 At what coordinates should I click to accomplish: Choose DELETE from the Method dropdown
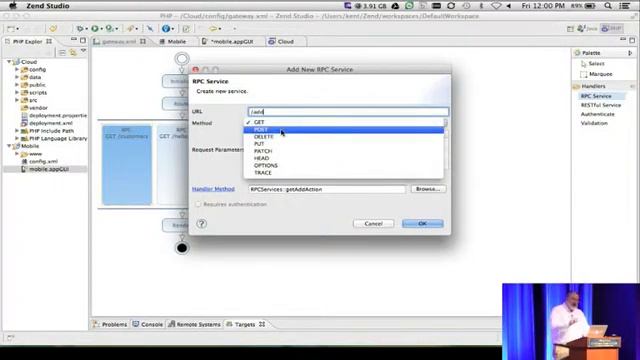point(344,137)
